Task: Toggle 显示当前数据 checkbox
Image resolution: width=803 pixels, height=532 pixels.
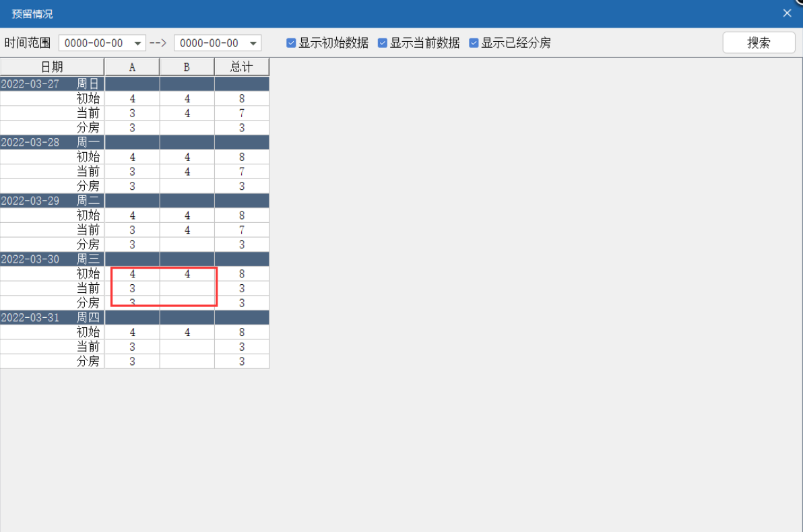Action: 383,43
